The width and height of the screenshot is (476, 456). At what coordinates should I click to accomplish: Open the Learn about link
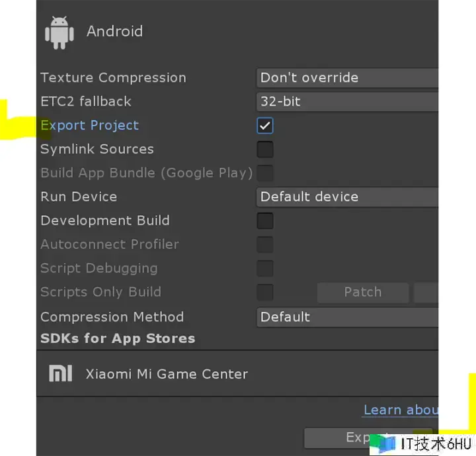coord(401,410)
